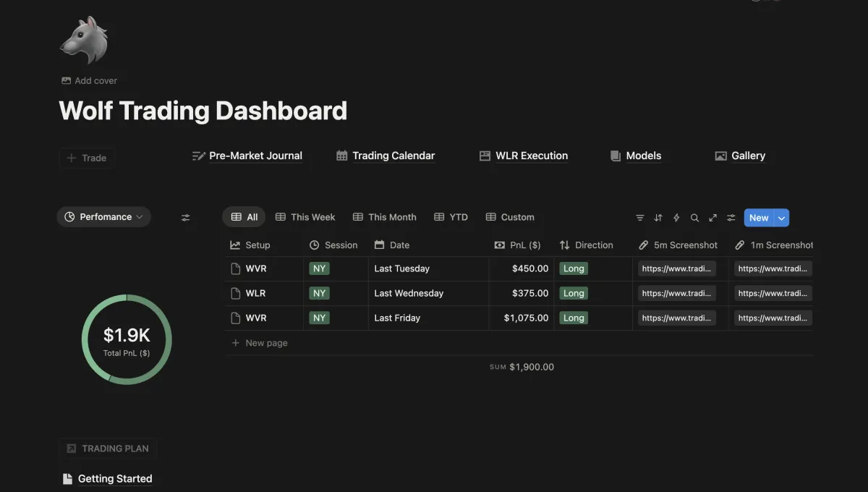Viewport: 868px width, 492px height.
Task: Click the sort arrows icon
Action: coord(658,218)
